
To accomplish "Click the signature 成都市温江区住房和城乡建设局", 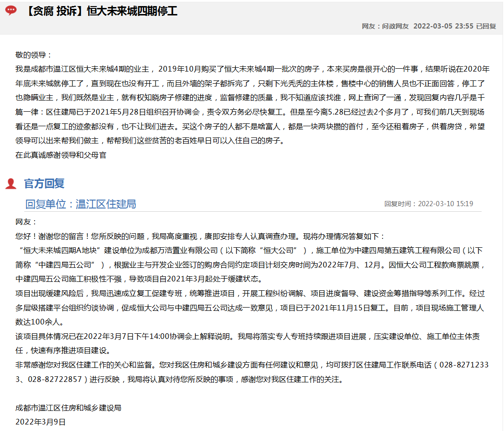I will [68, 408].
